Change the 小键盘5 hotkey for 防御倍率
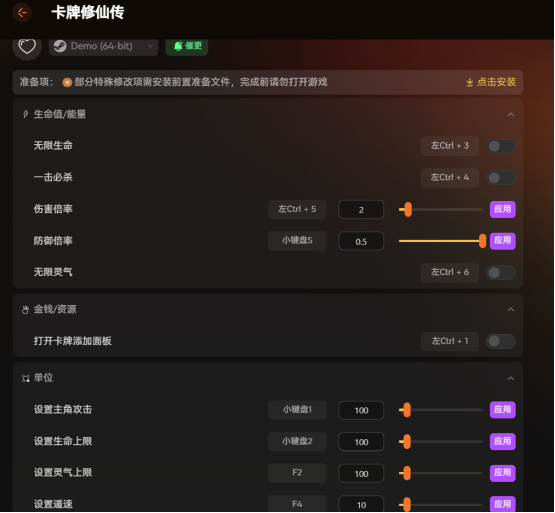Image resolution: width=555 pixels, height=513 pixels. point(297,241)
